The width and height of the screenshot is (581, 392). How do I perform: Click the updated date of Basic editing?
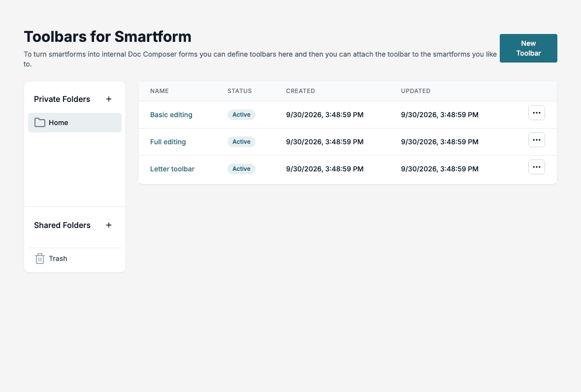[x=440, y=115]
